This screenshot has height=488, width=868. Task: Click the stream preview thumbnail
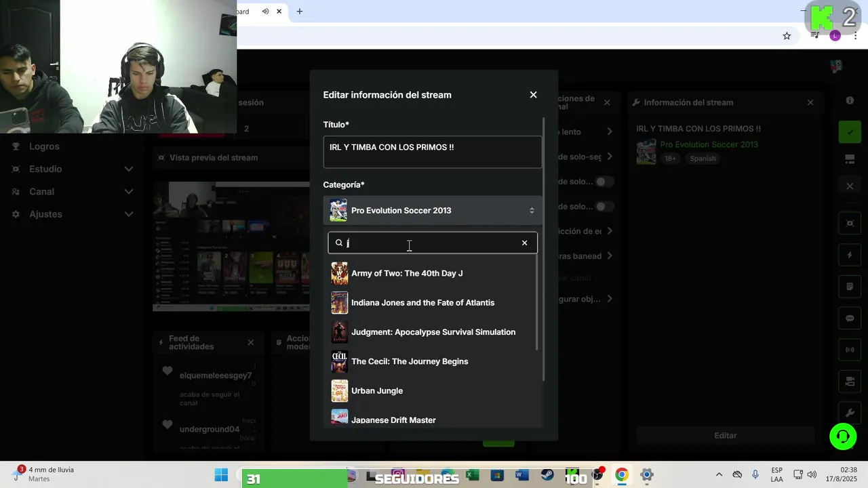[231, 247]
